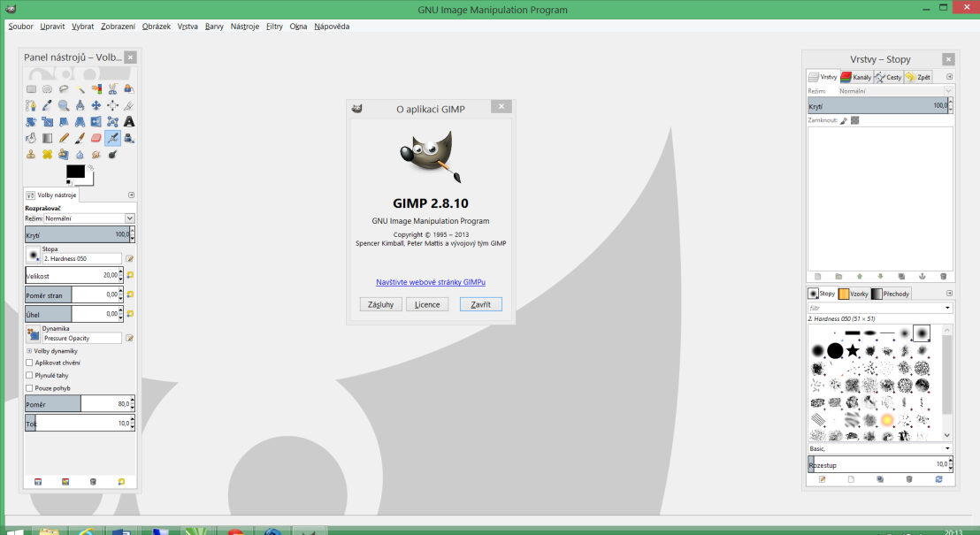
Task: Toggle lock alpha checkerboard icon beside Zamknout
Action: pos(855,120)
